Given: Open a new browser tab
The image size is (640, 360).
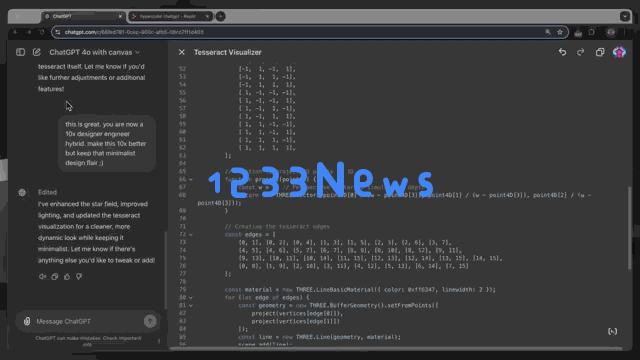Looking at the screenshot, I should [x=220, y=16].
